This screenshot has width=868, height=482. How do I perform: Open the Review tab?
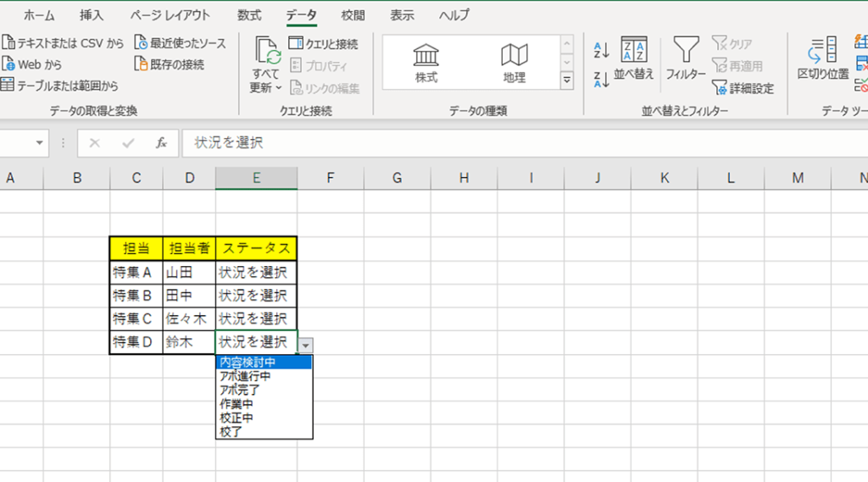coord(353,15)
